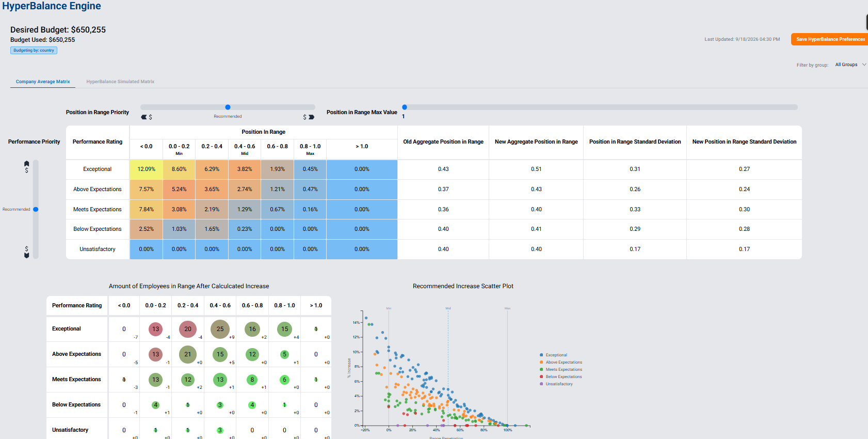The width and height of the screenshot is (868, 439).
Task: Click the Recommended Increase Scatter Plot title
Action: point(463,286)
